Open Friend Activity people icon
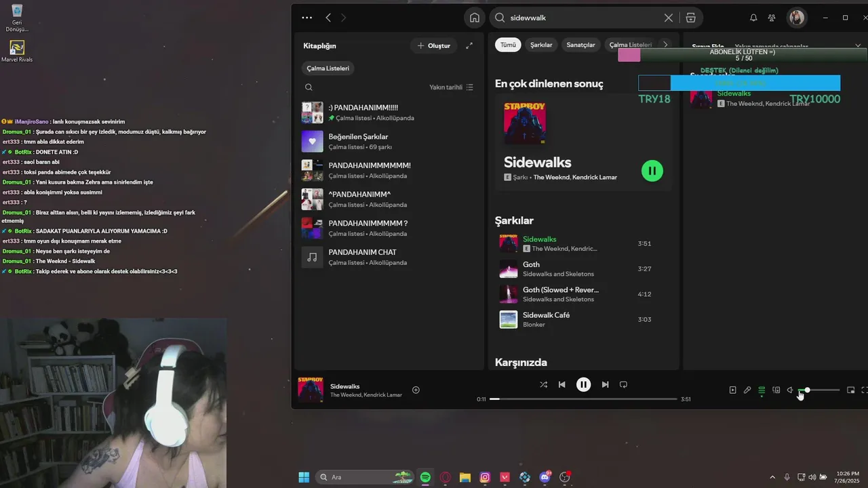The image size is (868, 488). point(772,18)
